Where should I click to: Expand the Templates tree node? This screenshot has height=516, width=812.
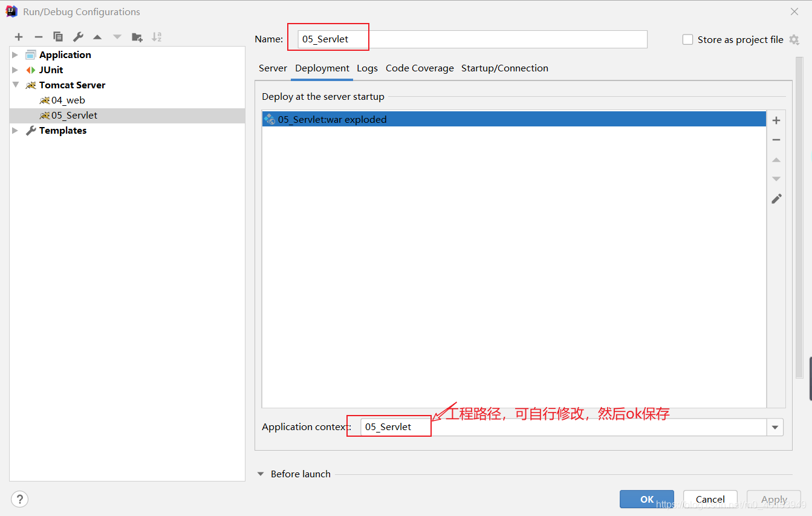15,131
